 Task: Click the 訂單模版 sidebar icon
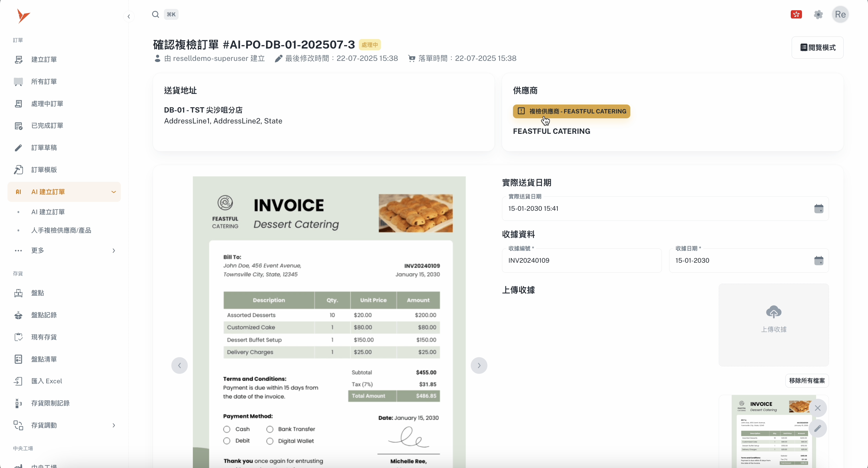pos(19,170)
